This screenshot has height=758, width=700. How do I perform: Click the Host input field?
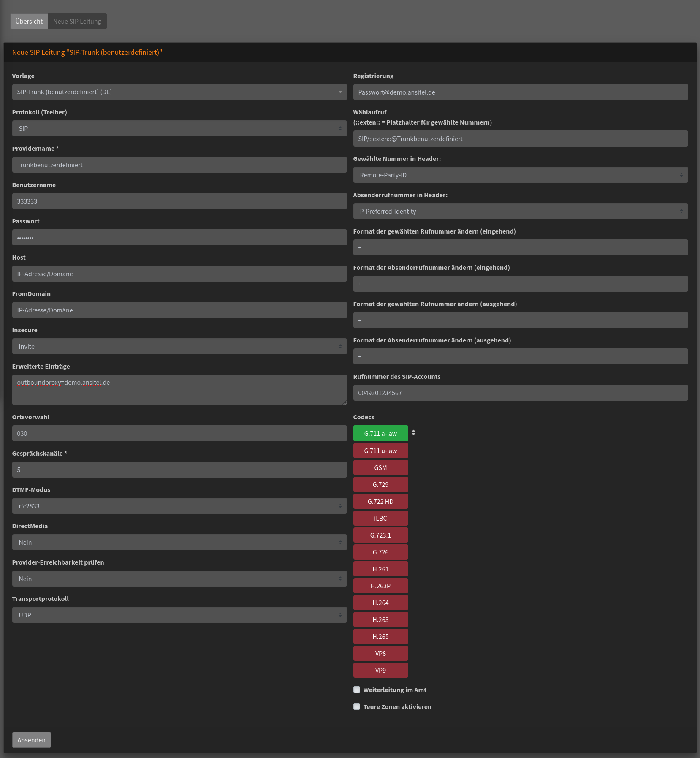pyautogui.click(x=179, y=274)
